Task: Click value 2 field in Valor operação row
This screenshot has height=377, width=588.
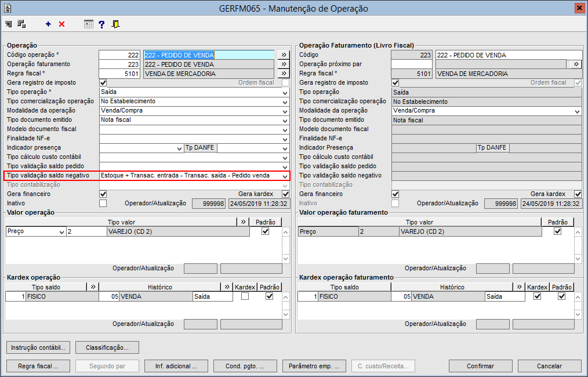Action: pyautogui.click(x=86, y=231)
